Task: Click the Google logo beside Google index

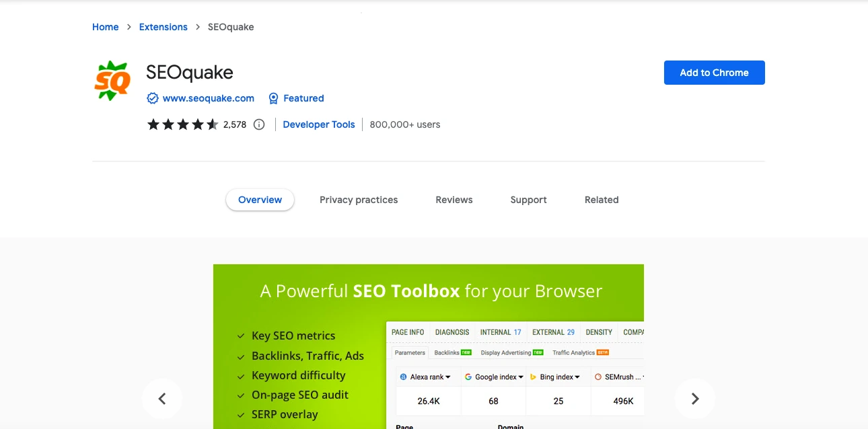Action: (x=468, y=377)
